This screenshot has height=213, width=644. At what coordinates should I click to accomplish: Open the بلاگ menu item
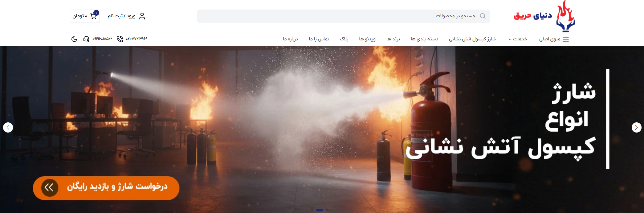[x=344, y=39]
